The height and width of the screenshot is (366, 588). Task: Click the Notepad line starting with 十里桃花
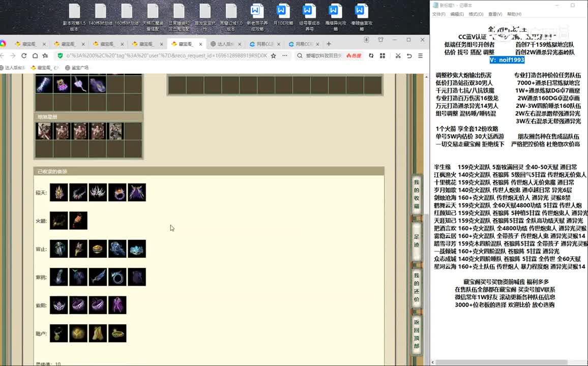(504, 182)
